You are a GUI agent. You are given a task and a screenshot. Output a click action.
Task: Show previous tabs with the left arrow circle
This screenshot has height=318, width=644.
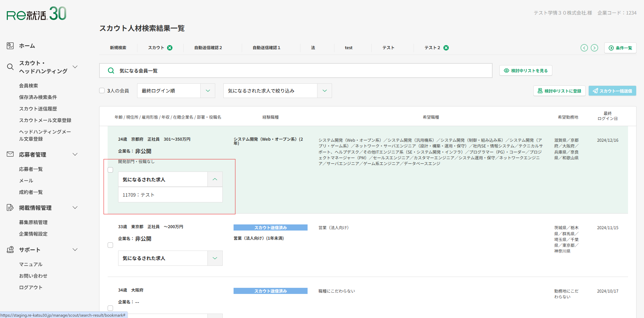[x=584, y=48]
